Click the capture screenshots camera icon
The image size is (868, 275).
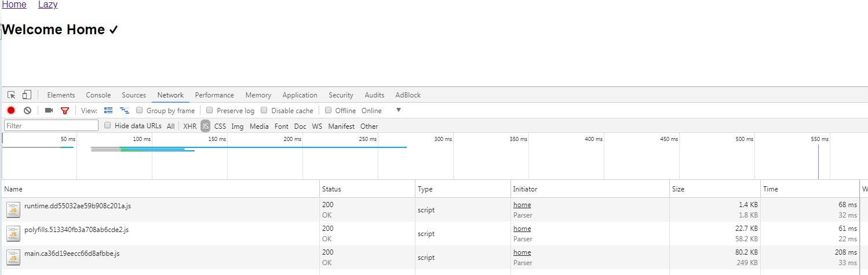[x=49, y=111]
